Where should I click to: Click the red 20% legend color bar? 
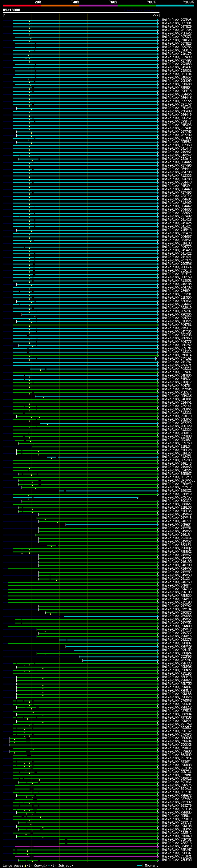point(22,6)
